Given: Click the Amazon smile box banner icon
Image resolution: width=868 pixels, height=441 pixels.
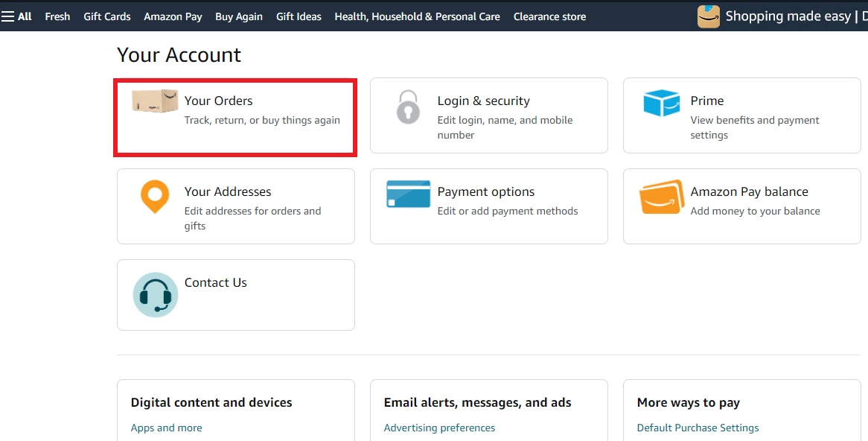Looking at the screenshot, I should [x=709, y=16].
